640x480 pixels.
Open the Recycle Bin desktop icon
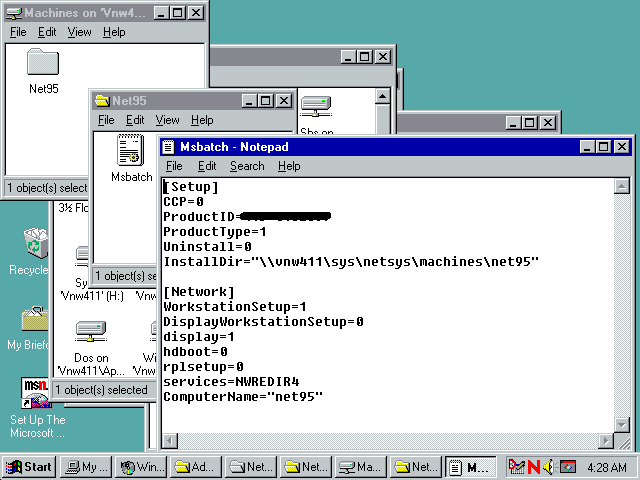(35, 243)
